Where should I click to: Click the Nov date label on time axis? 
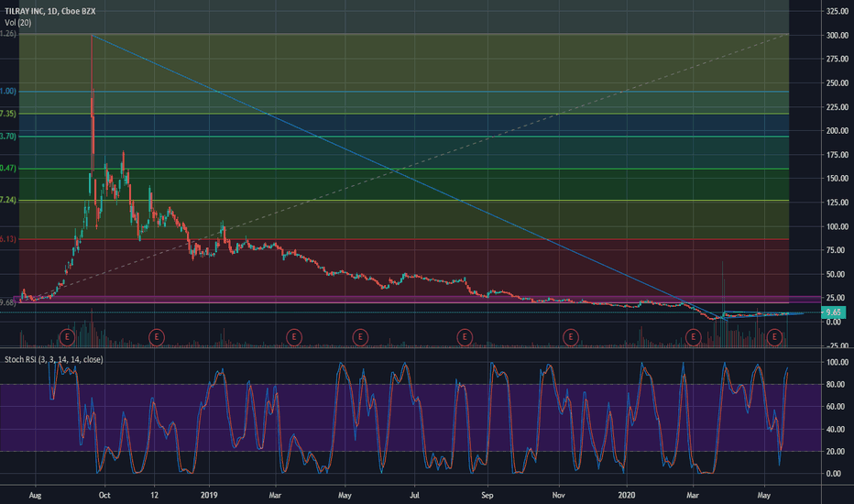(x=559, y=495)
